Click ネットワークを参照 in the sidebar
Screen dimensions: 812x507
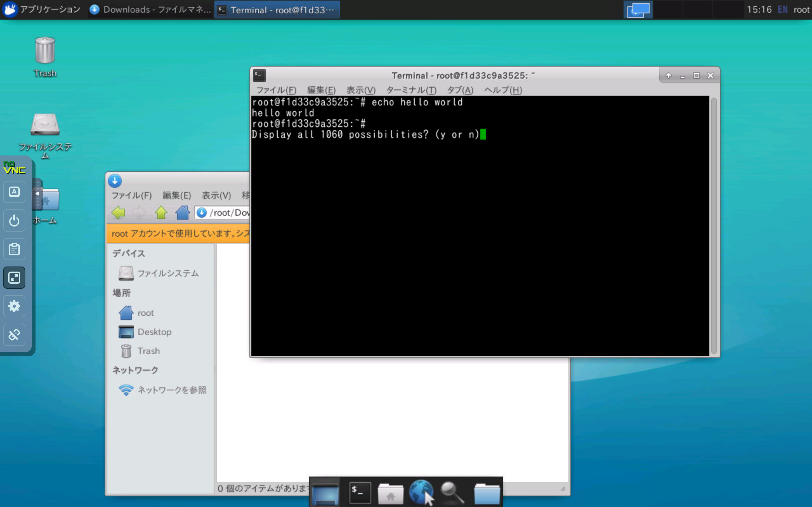(x=172, y=390)
